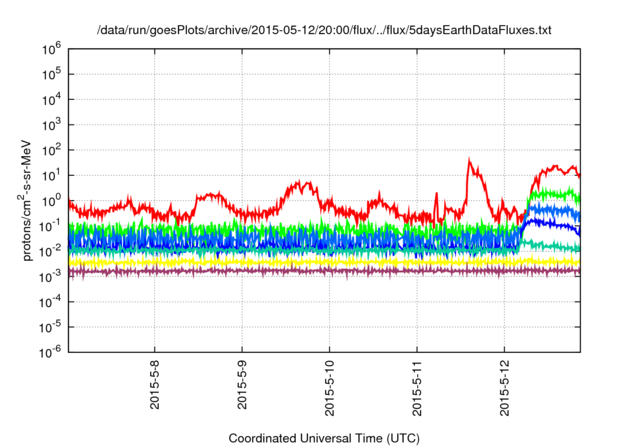Screen dimensions: 640x448
Task: Click the red curve's hump before 2015-5-10
Action: [300, 185]
